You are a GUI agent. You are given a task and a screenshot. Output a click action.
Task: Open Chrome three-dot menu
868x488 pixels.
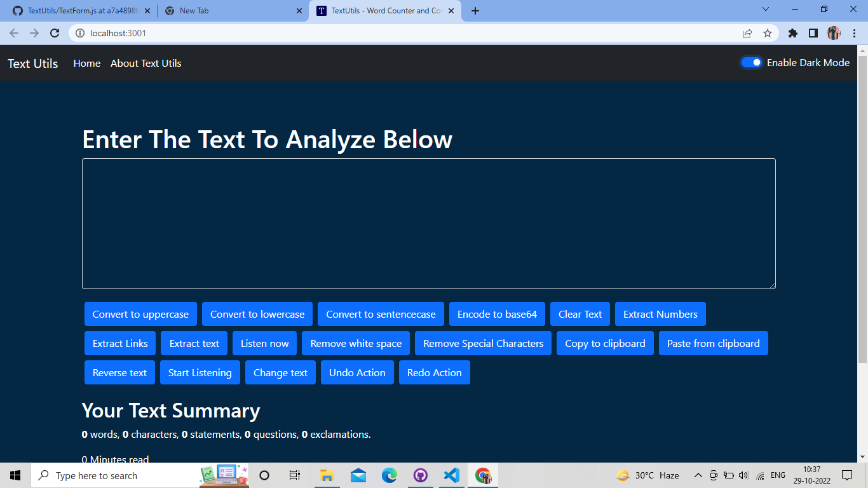(854, 33)
